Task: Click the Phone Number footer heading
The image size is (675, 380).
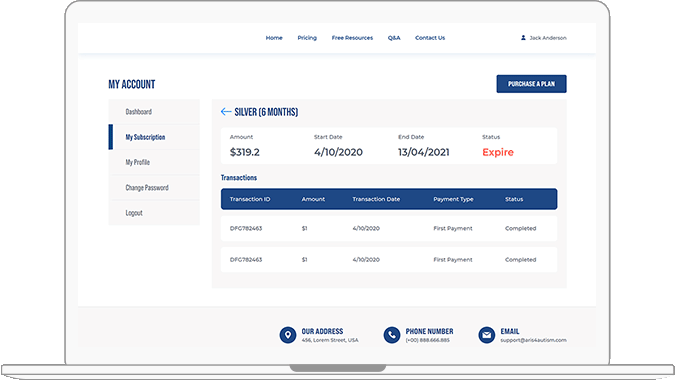Action: tap(429, 331)
